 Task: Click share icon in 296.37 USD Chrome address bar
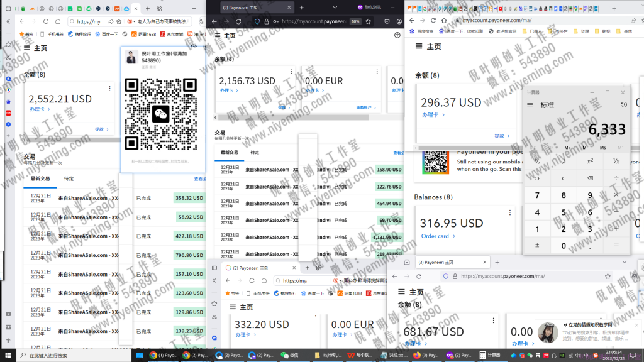click(x=633, y=20)
